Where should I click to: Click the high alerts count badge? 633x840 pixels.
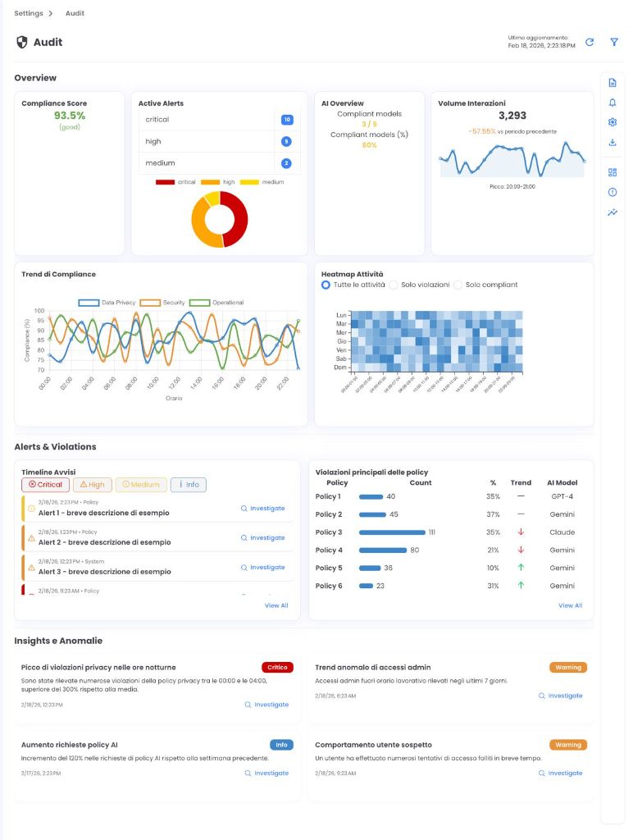[x=286, y=141]
